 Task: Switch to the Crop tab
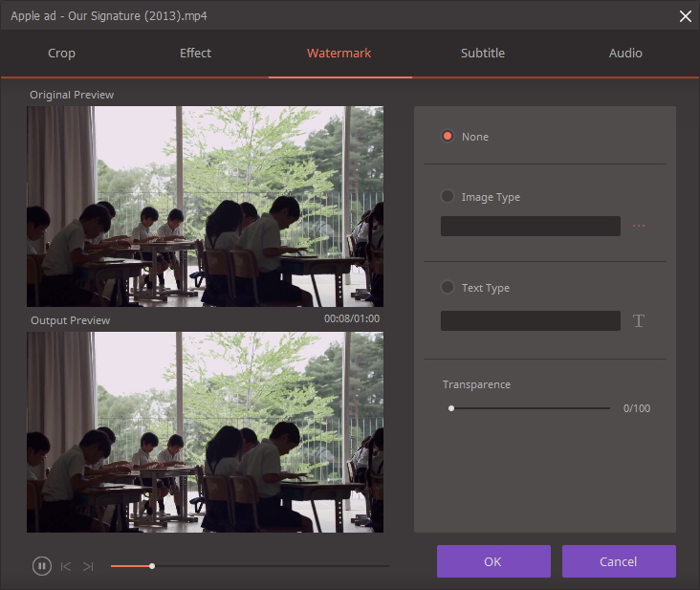click(61, 54)
